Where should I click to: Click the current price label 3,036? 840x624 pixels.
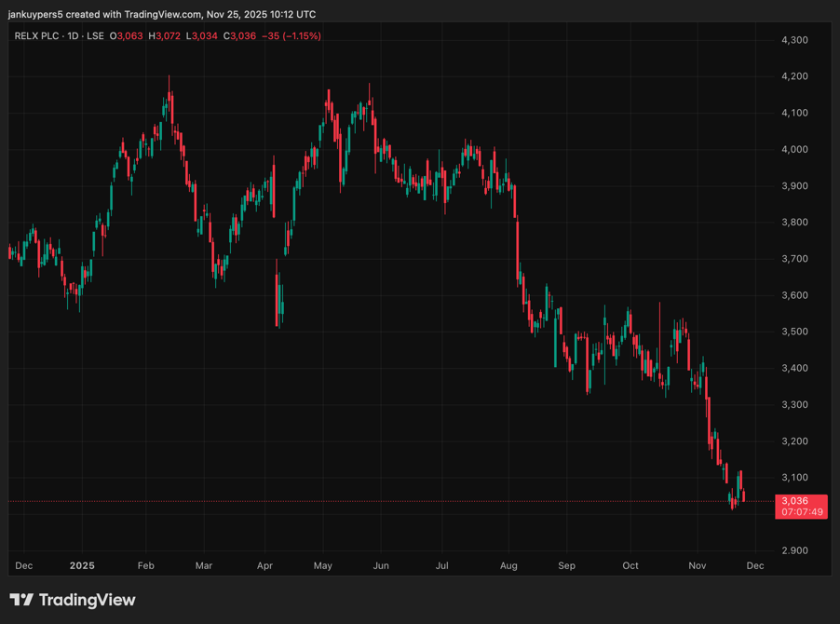click(x=794, y=501)
